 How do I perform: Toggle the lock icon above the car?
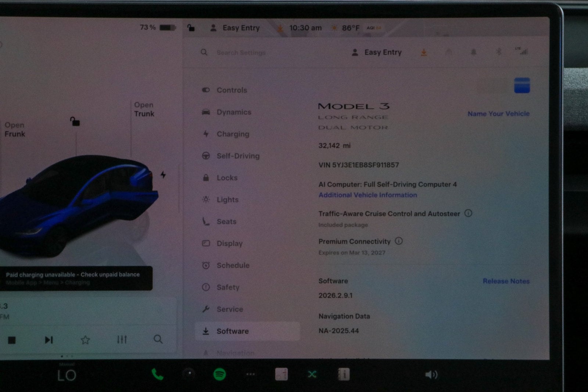click(x=75, y=121)
